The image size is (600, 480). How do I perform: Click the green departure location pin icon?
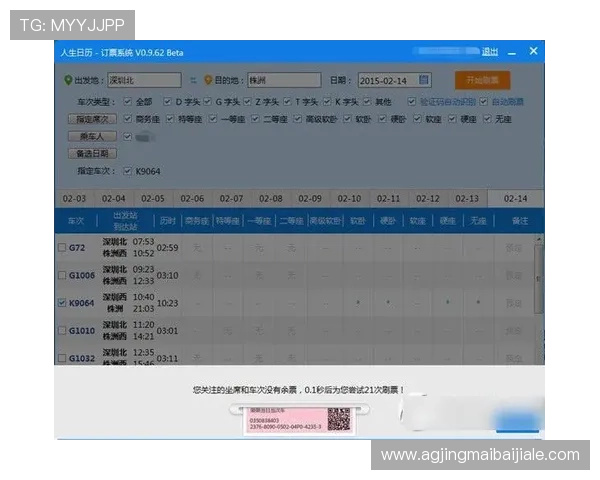[68, 80]
